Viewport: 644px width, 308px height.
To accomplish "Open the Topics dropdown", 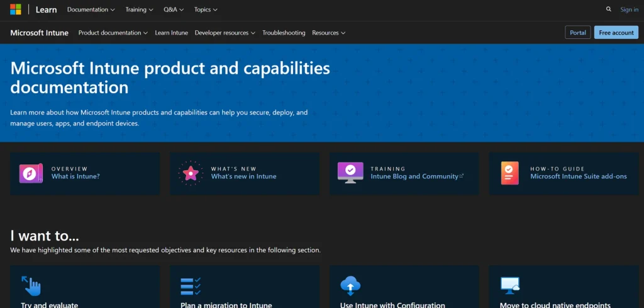I will [206, 9].
